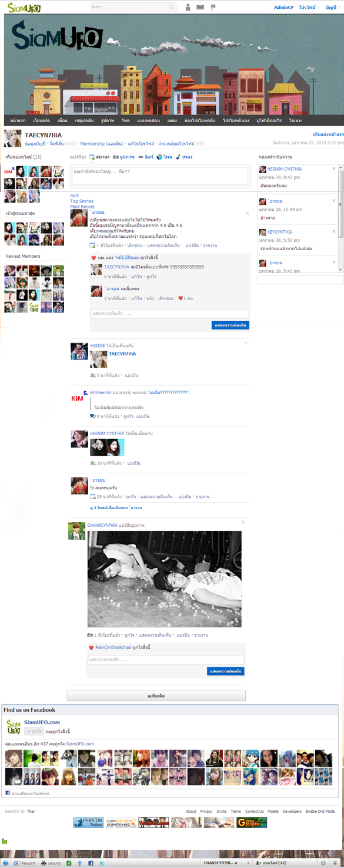Sort feed by Top Stories
Image resolution: width=344 pixels, height=868 pixels.
[82, 201]
